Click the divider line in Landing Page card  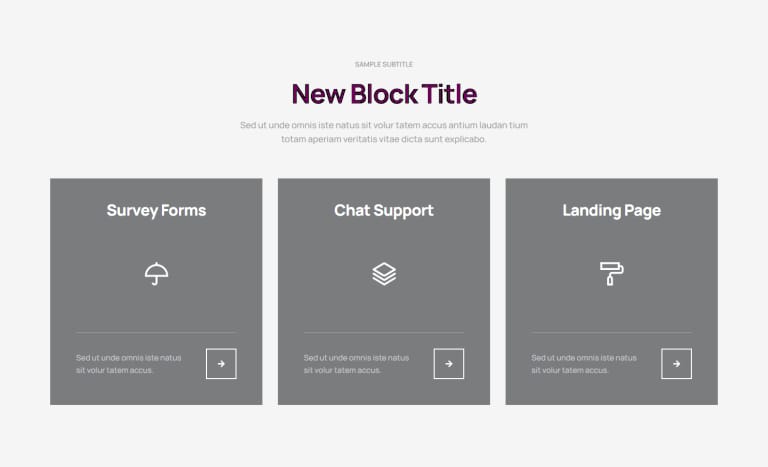pyautogui.click(x=612, y=333)
